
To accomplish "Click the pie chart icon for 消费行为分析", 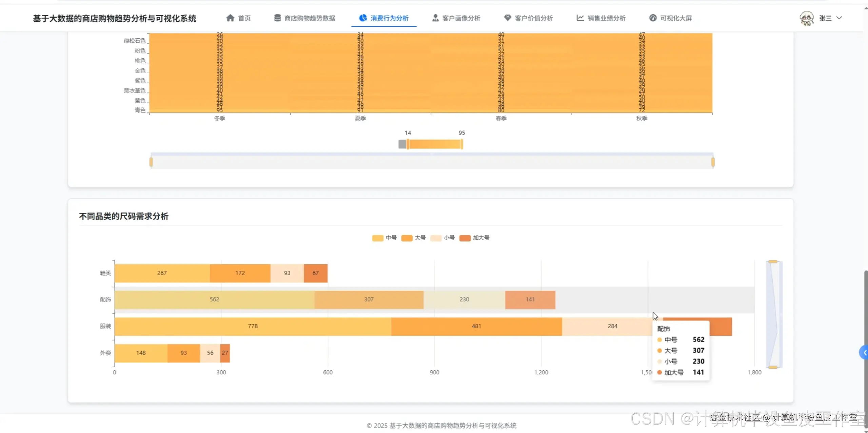I will click(x=363, y=18).
